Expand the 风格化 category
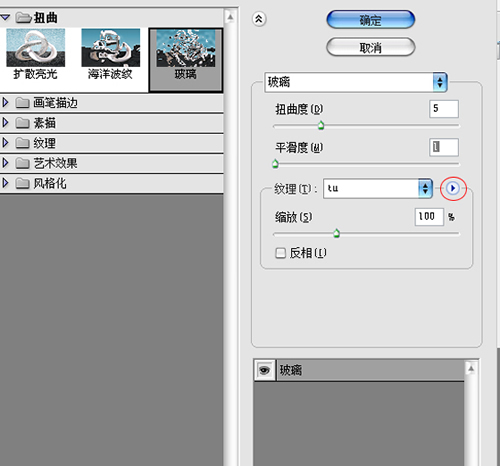Screen dimensions: 500x466 [5, 183]
